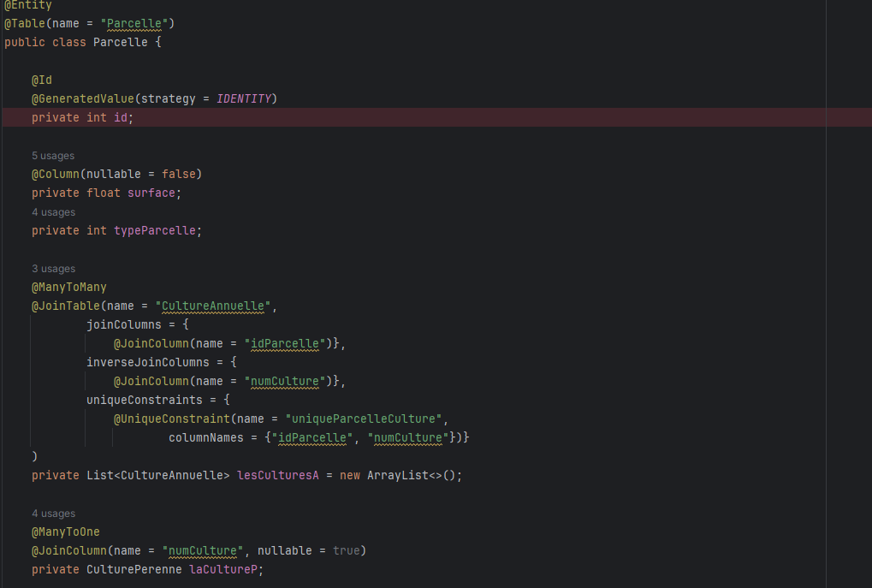The image size is (872, 588).
Task: Click the ArrayList constructor call
Action: point(397,475)
